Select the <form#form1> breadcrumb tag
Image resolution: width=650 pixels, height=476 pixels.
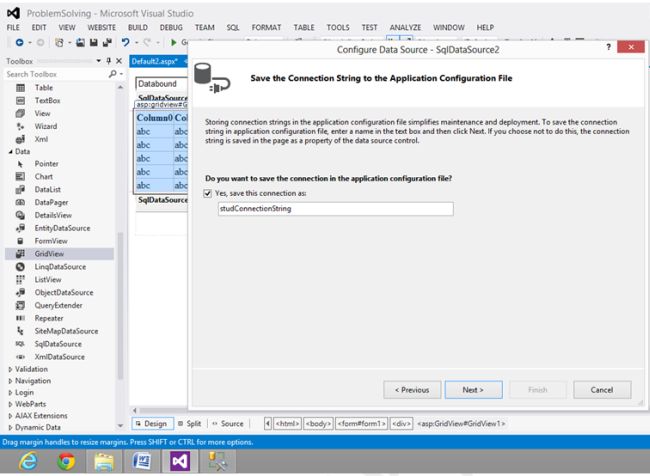click(361, 424)
